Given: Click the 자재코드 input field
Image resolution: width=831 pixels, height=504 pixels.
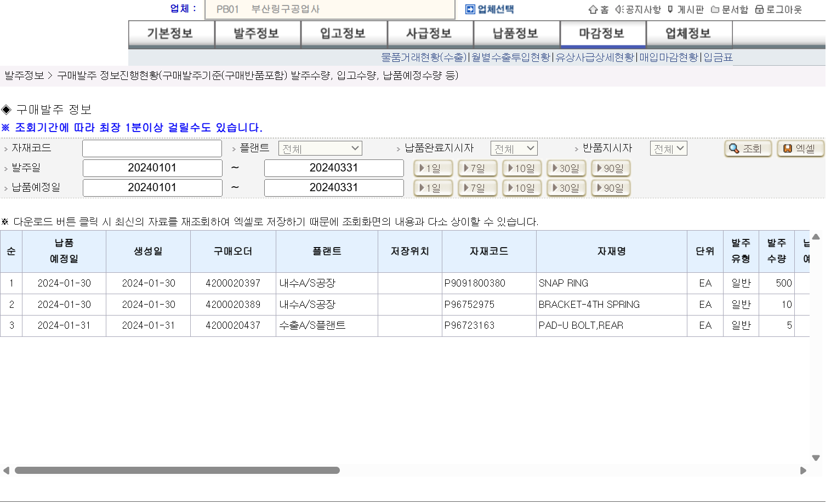Looking at the screenshot, I should click(152, 148).
